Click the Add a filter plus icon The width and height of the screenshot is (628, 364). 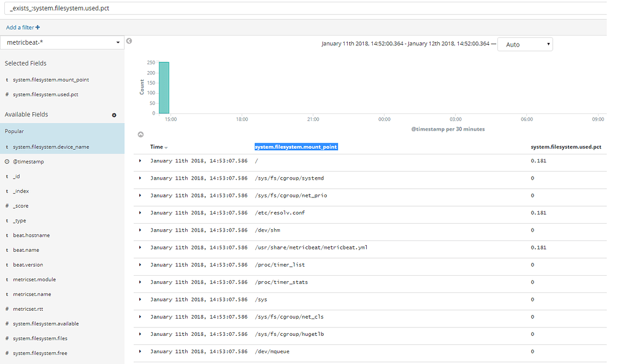tap(37, 27)
